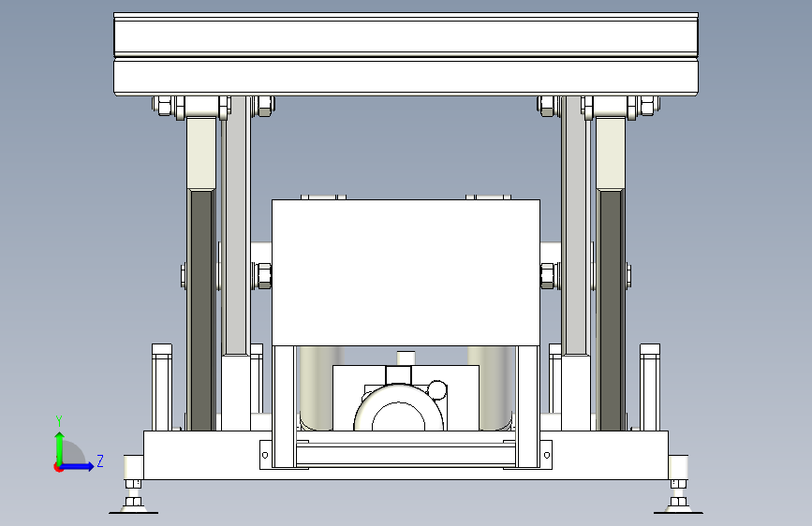Click the green Y axis of the triad
This screenshot has width=812, height=526.
[x=60, y=447]
